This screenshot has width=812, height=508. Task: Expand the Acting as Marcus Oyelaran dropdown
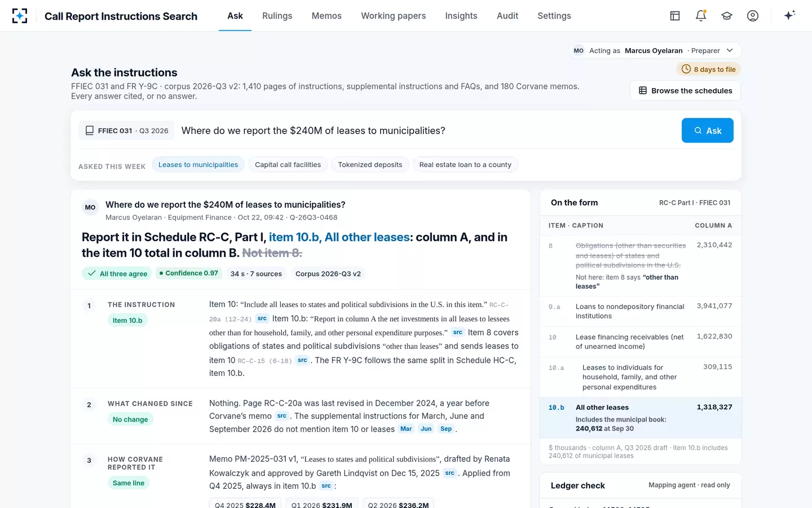[656, 51]
